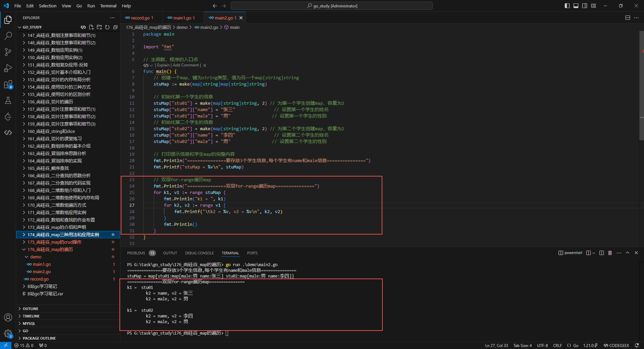Viewport: 644px width, 349px height.
Task: Maximize the panel size with chevron
Action: pyautogui.click(x=628, y=253)
